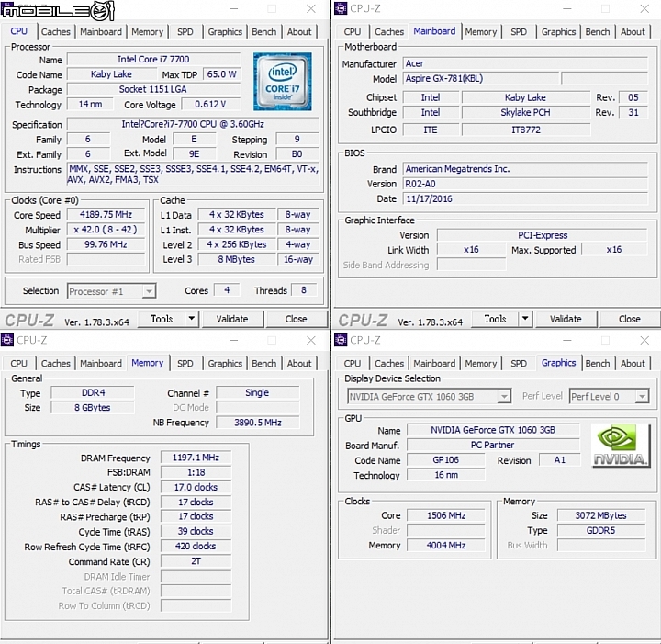Image resolution: width=661 pixels, height=644 pixels.
Task: Click CAS# Latency 17.0 clocks
Action: pos(196,487)
